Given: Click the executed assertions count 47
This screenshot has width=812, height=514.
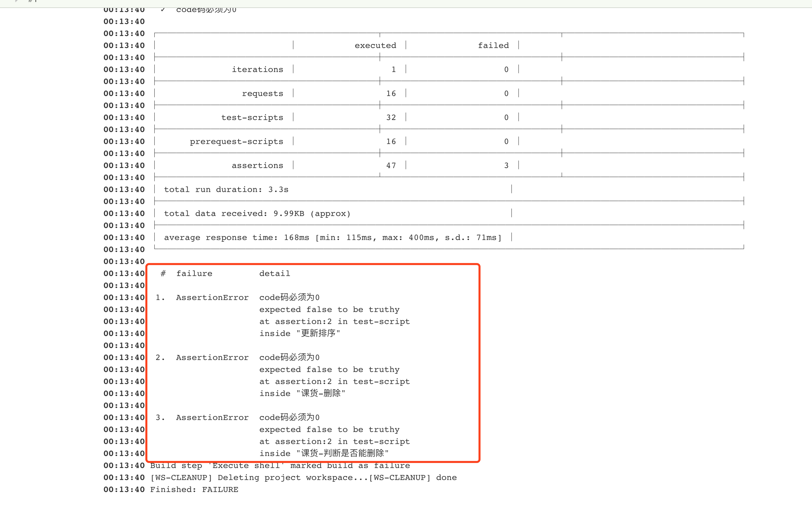Looking at the screenshot, I should 391,166.
